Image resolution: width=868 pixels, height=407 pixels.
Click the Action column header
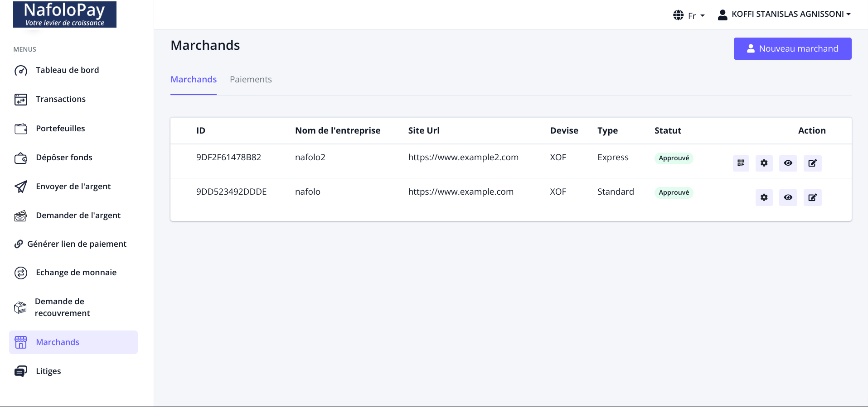coord(812,131)
